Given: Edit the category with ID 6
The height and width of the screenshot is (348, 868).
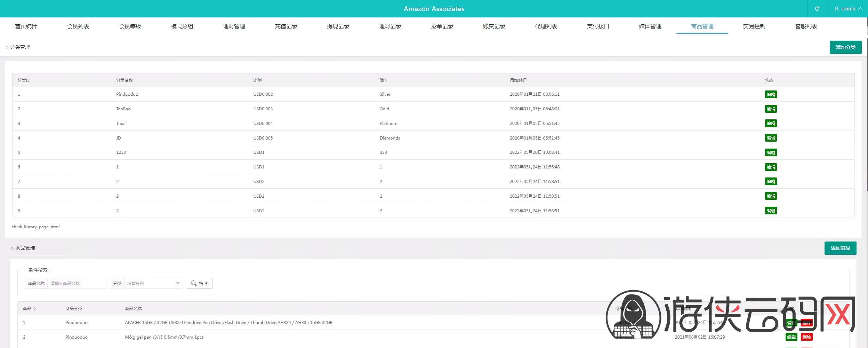Looking at the screenshot, I should [771, 167].
